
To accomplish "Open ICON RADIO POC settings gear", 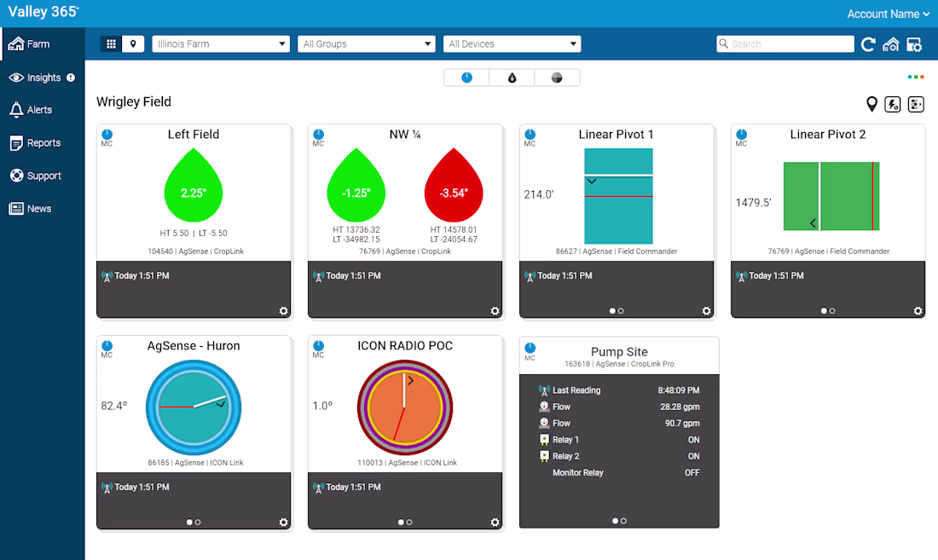I will 495,522.
